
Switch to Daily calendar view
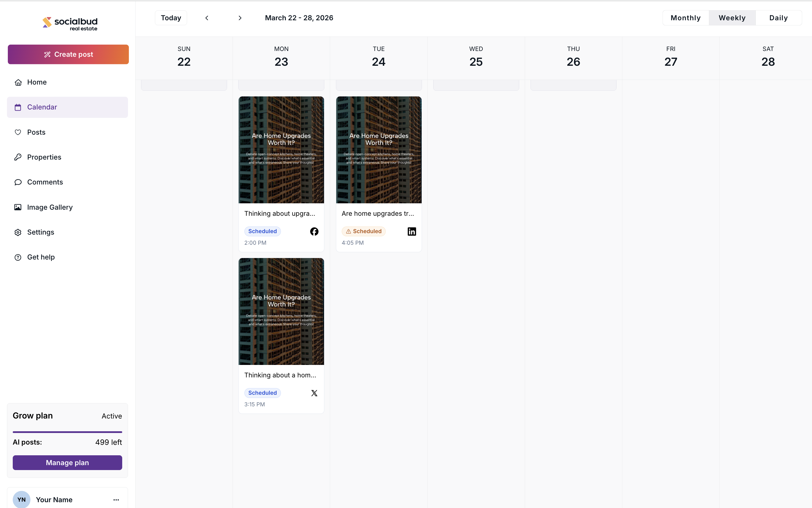point(778,18)
